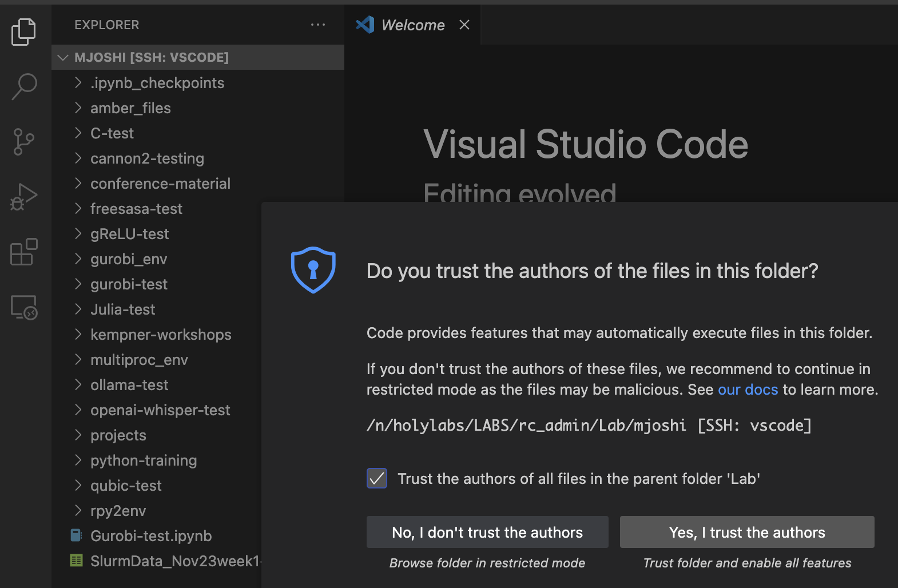Open the Remote Explorer view
898x588 pixels.
click(23, 308)
